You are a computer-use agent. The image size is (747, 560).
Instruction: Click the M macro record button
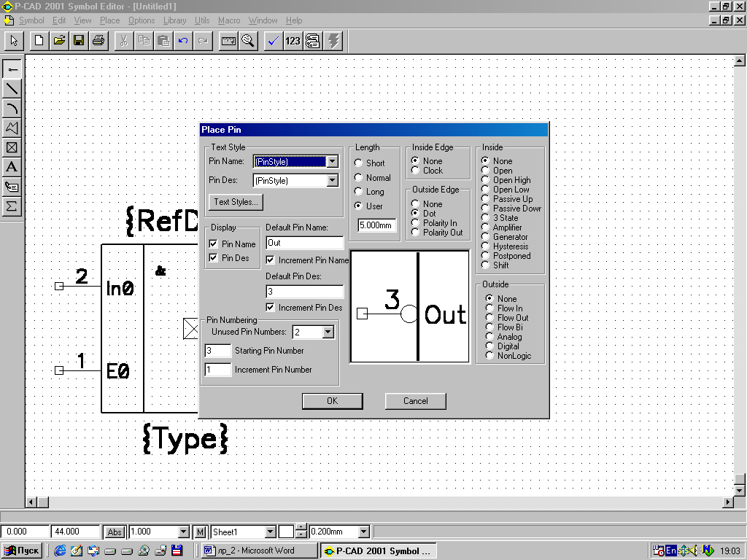tap(201, 532)
